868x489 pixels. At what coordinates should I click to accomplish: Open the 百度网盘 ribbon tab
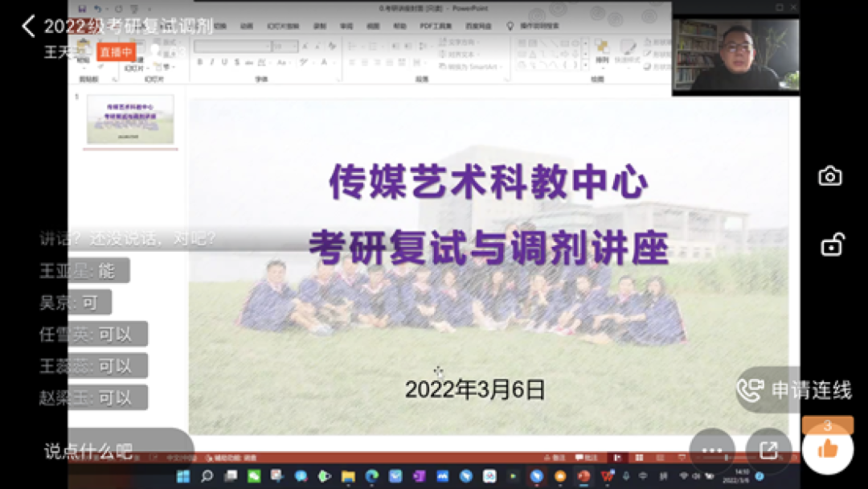(x=478, y=26)
